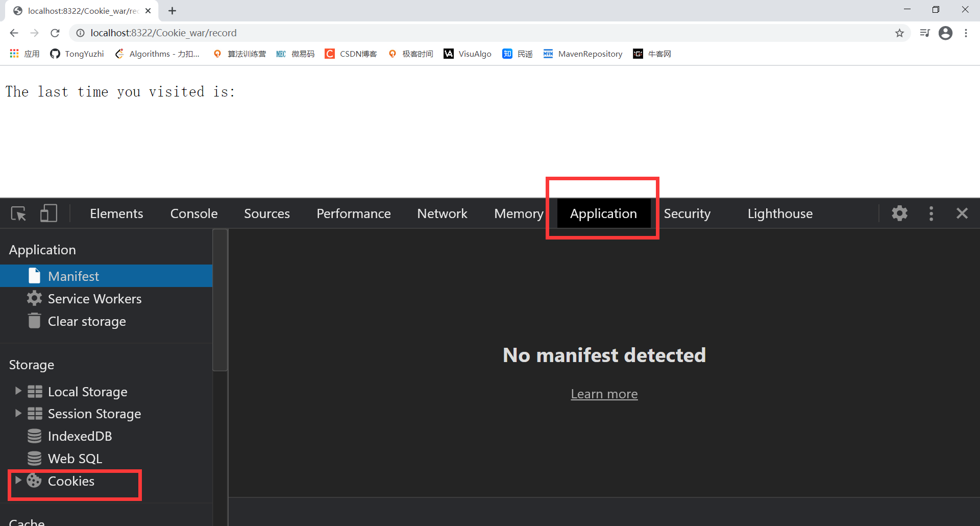Select the Session Storage entry
Image resolution: width=980 pixels, height=526 pixels.
(x=94, y=414)
